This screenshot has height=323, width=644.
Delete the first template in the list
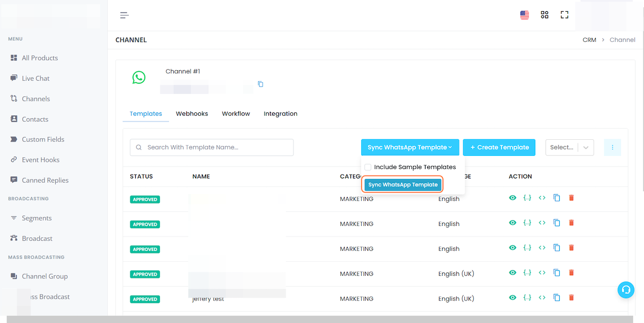point(571,198)
